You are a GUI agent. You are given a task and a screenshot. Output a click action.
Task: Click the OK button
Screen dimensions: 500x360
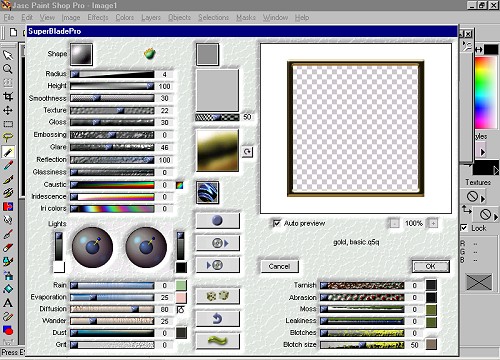(430, 266)
